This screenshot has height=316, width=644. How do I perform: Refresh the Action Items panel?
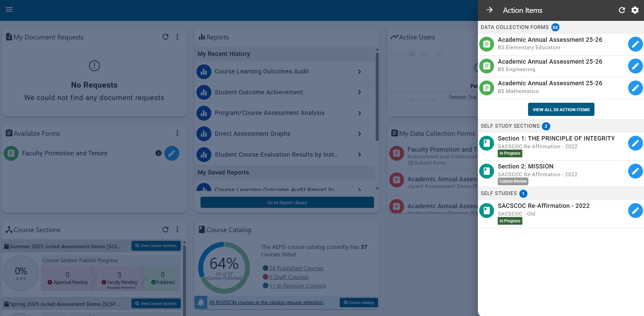click(622, 10)
